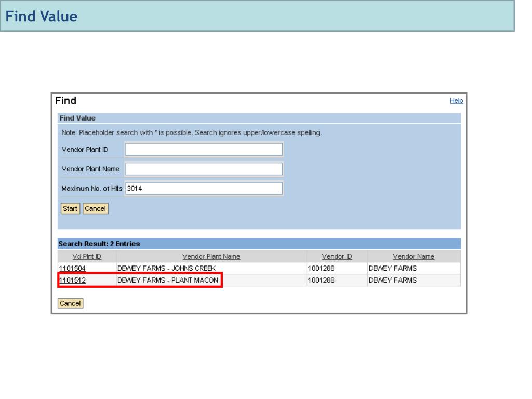
Task: Click the Search Result: 2 Entries header
Action: point(99,244)
